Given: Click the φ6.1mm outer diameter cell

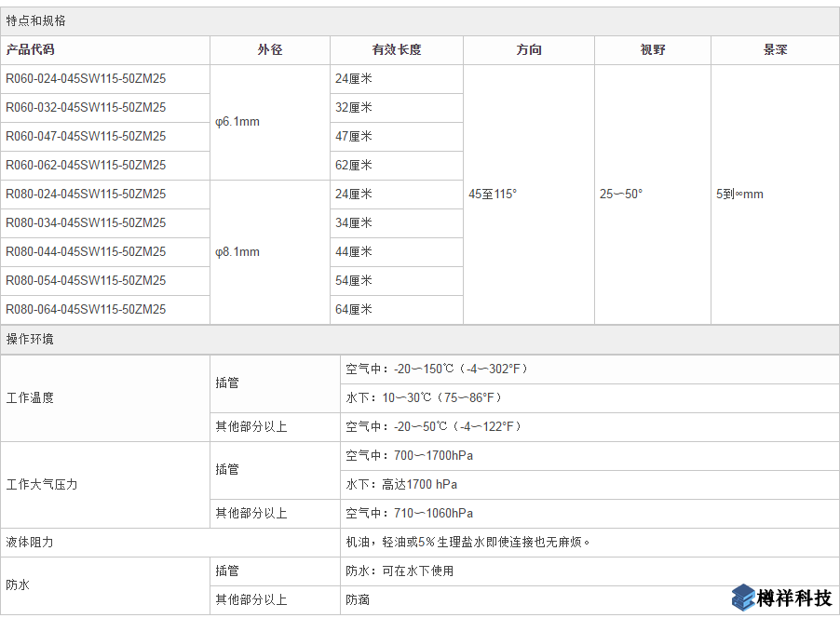Looking at the screenshot, I should point(237,123).
